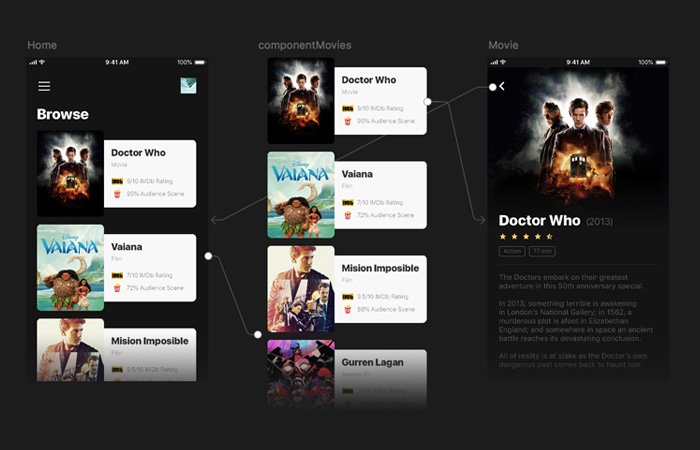Image resolution: width=700 pixels, height=450 pixels.
Task: Click popcorn icon on Home Vaiana card
Action: point(117,288)
